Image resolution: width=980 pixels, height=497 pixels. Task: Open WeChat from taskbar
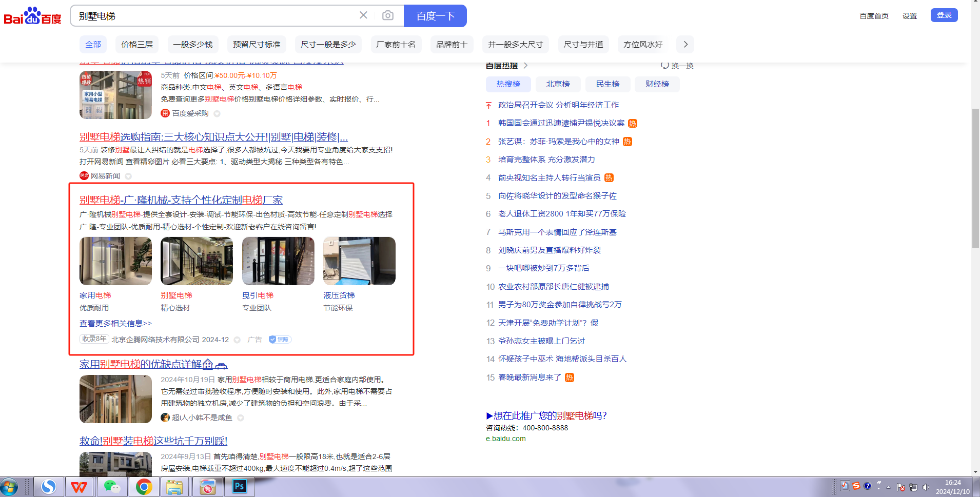(112, 487)
